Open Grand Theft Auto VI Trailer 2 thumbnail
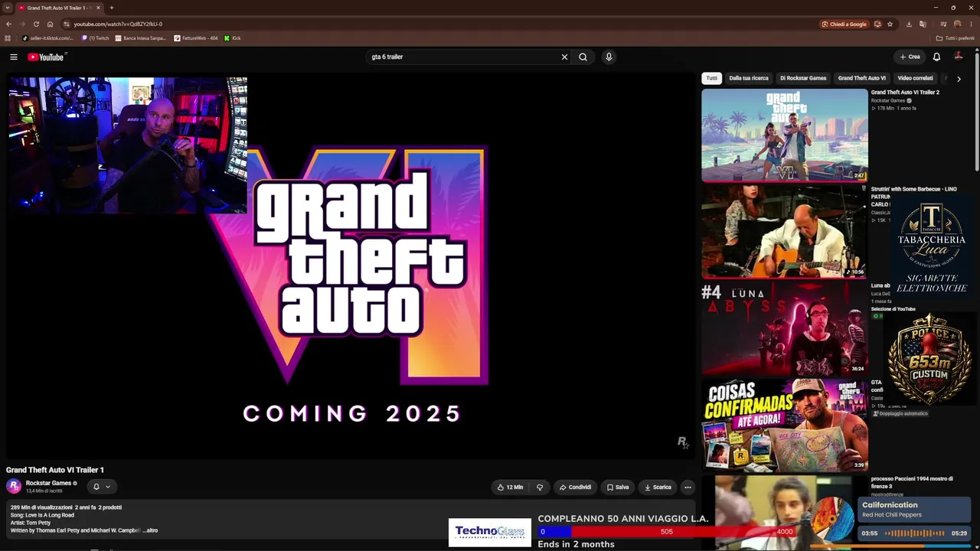Image resolution: width=980 pixels, height=551 pixels. 785,135
